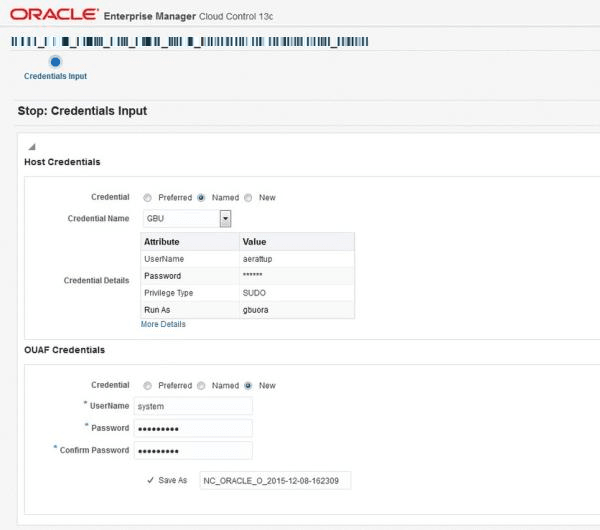Viewport: 600px width, 530px height.
Task: Collapse the Host Credentials section triangle
Action: tap(32, 147)
